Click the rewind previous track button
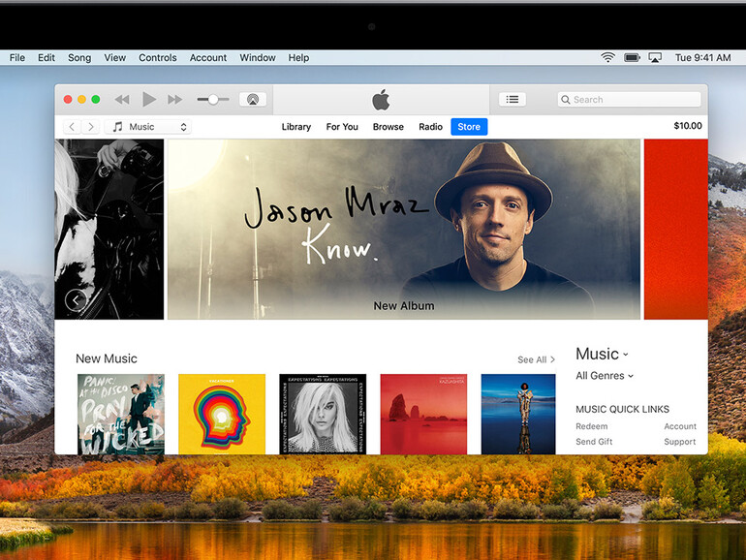This screenshot has height=560, width=746. [122, 100]
